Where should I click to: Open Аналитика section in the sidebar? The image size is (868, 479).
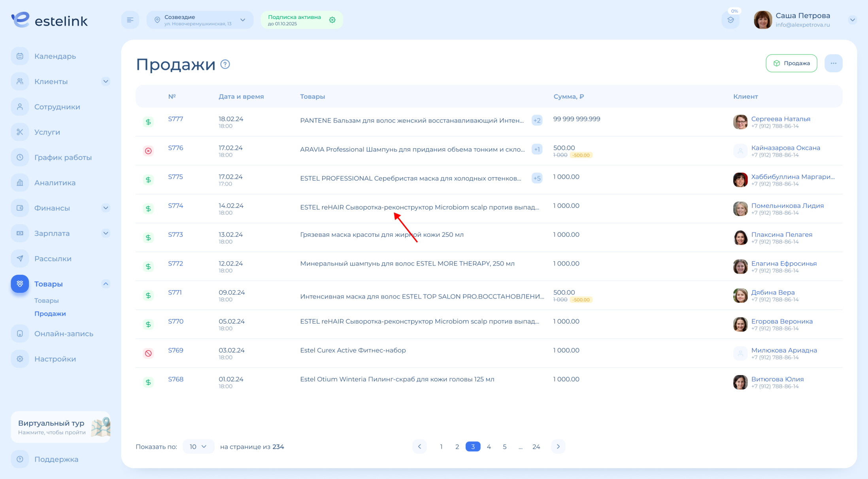pyautogui.click(x=55, y=183)
